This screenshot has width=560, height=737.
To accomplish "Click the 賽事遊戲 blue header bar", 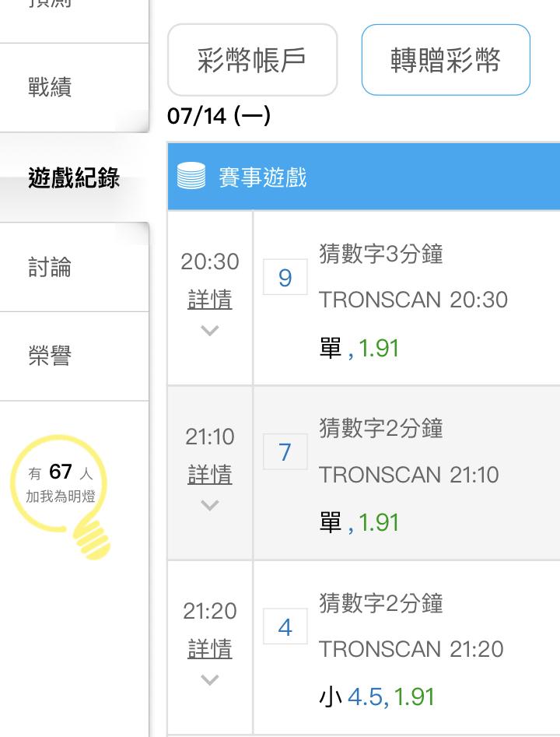I will pos(364,176).
